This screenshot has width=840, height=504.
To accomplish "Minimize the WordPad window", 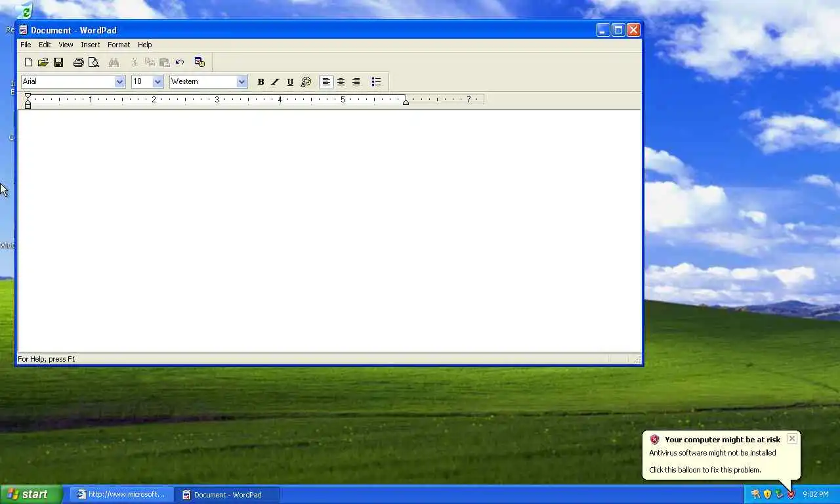I will (603, 30).
